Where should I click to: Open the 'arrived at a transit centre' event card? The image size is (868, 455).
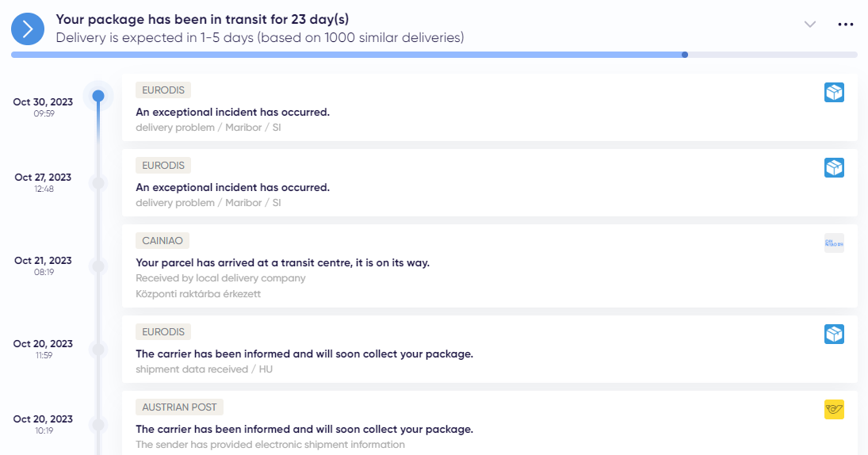coord(489,266)
